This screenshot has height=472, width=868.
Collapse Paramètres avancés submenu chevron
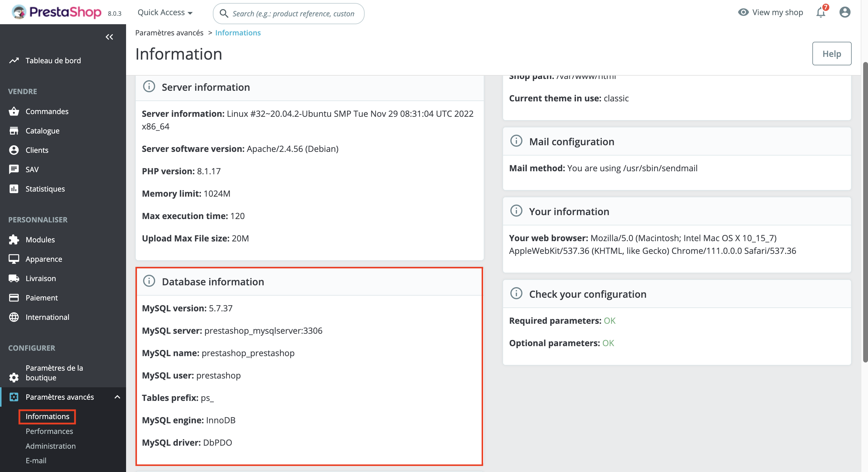117,397
